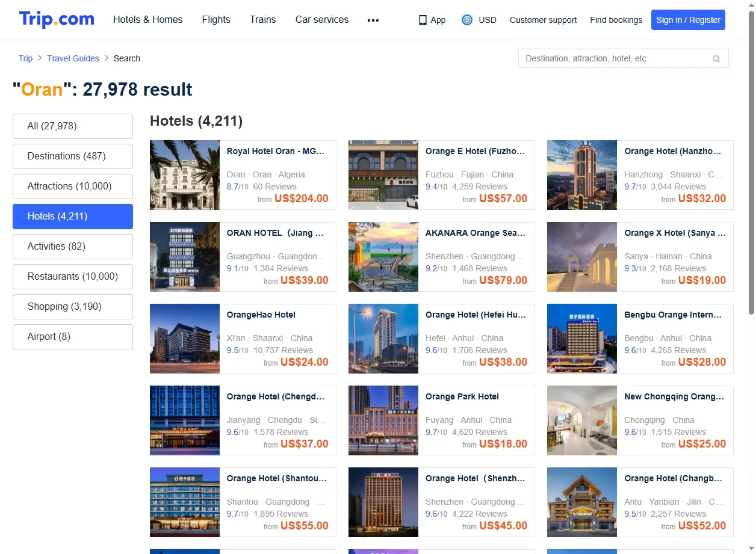Open the AKANARA Orange Sea thumbnail
This screenshot has width=756, height=554.
(x=383, y=257)
